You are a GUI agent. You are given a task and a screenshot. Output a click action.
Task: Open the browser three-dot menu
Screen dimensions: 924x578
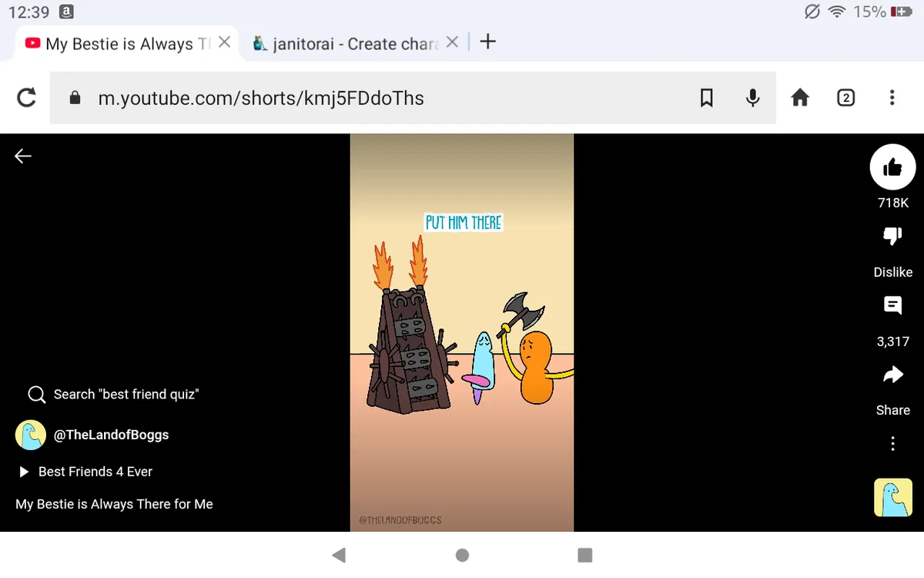click(892, 98)
